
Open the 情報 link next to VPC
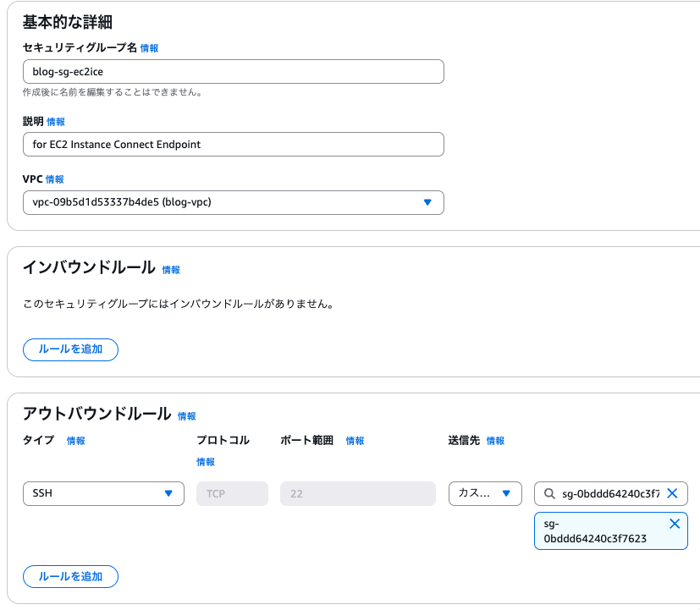pos(54,179)
